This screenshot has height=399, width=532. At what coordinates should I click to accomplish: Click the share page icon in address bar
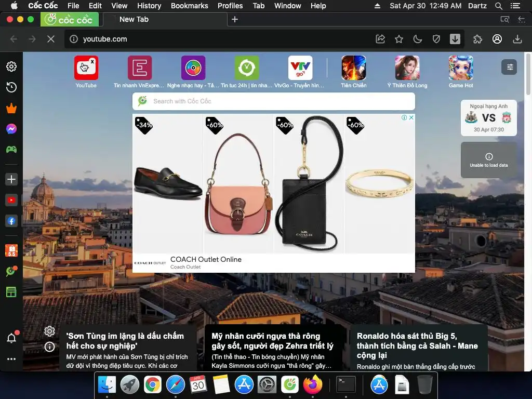click(380, 39)
